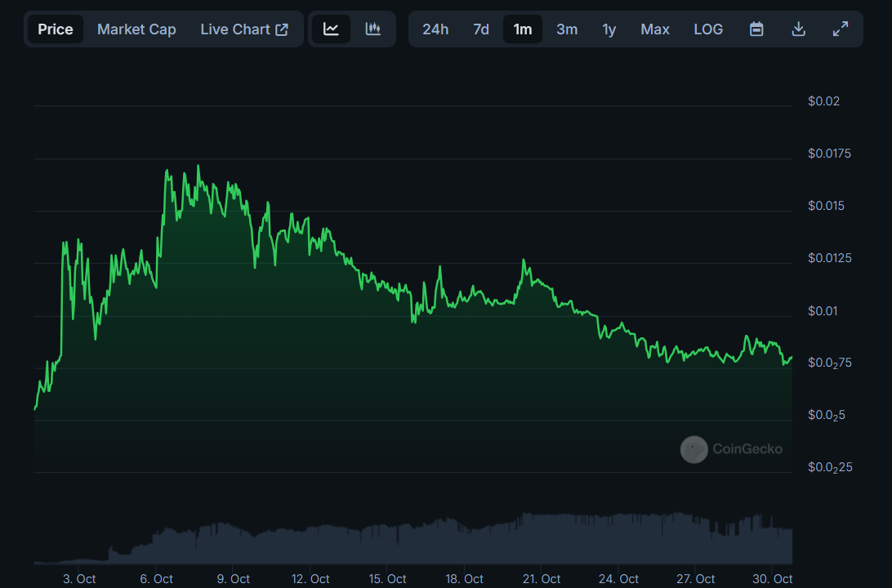The image size is (892, 588).
Task: Click the 15. Oct date label
Action: pyautogui.click(x=387, y=579)
